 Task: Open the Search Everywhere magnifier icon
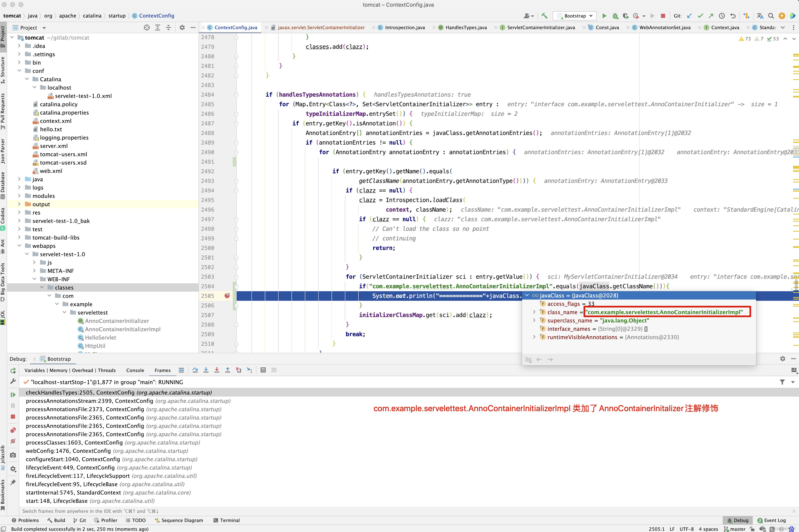(771, 16)
